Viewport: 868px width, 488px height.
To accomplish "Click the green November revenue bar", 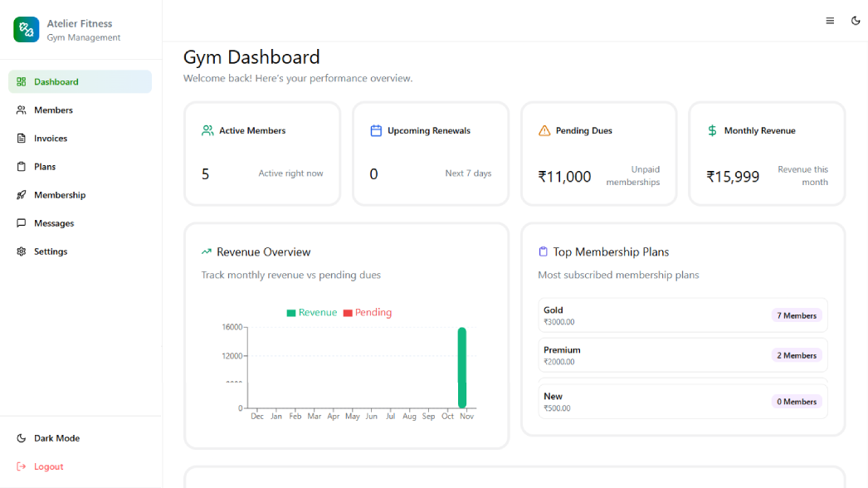I will [x=462, y=368].
